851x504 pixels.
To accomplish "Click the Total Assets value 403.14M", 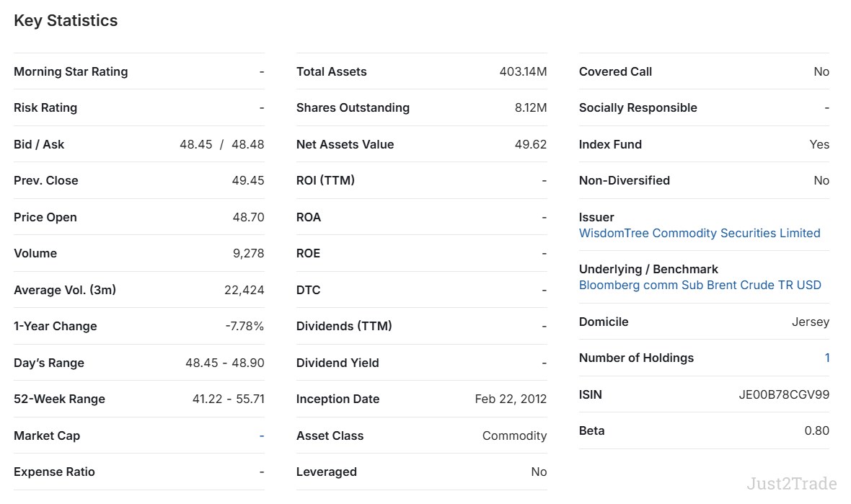I will point(522,71).
